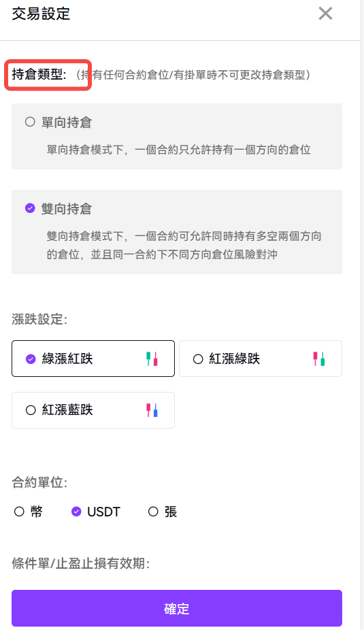Viewport: 364px width, 630px height.
Task: Set contract unit to 幣
Action: pos(19,512)
